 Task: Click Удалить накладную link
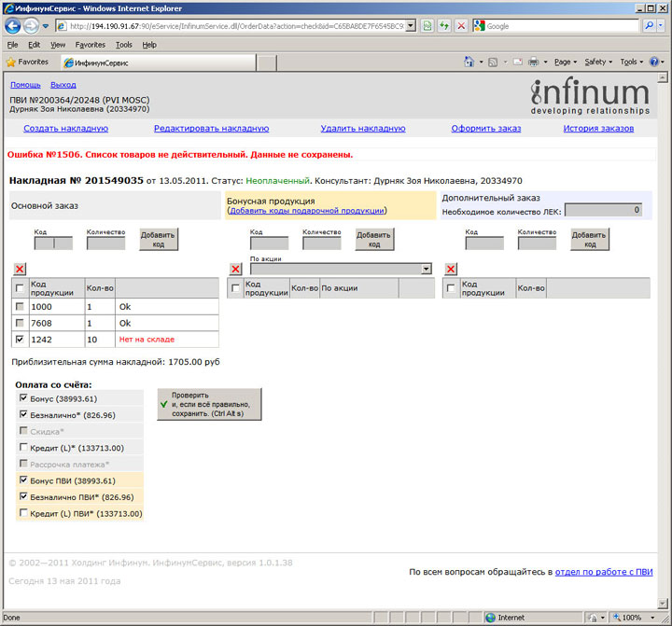tap(362, 128)
